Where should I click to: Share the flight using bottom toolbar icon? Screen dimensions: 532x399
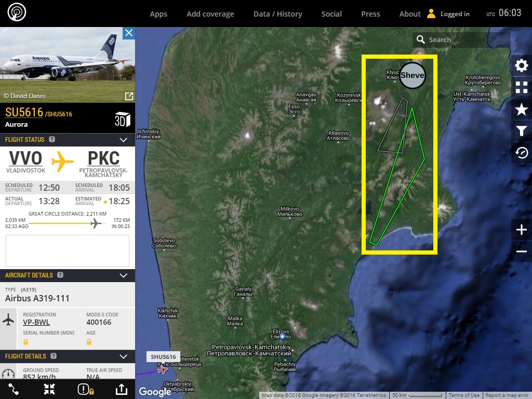[x=121, y=389]
